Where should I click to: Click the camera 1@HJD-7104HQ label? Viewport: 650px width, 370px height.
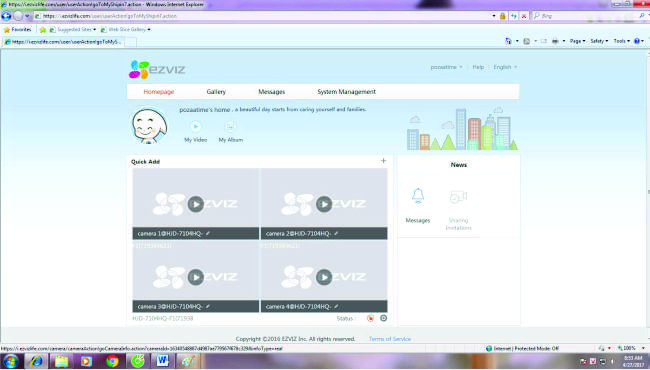pyautogui.click(x=170, y=234)
